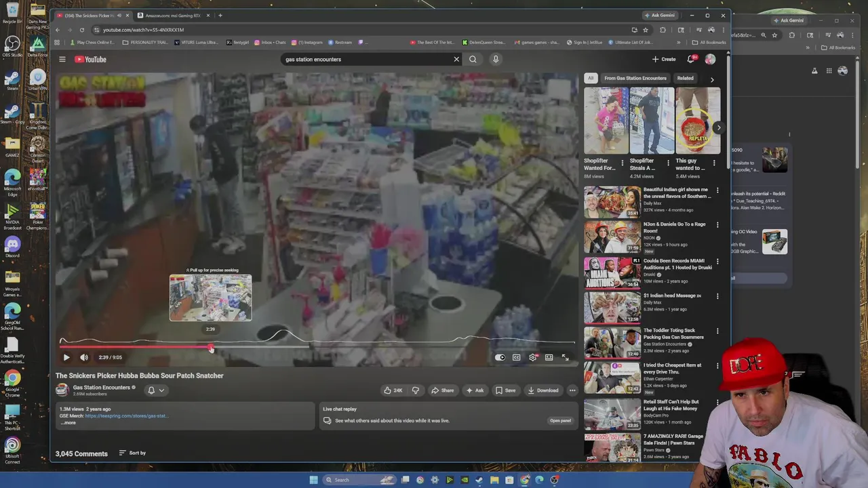The width and height of the screenshot is (868, 488).
Task: Open a new Chrome tab
Action: click(220, 16)
